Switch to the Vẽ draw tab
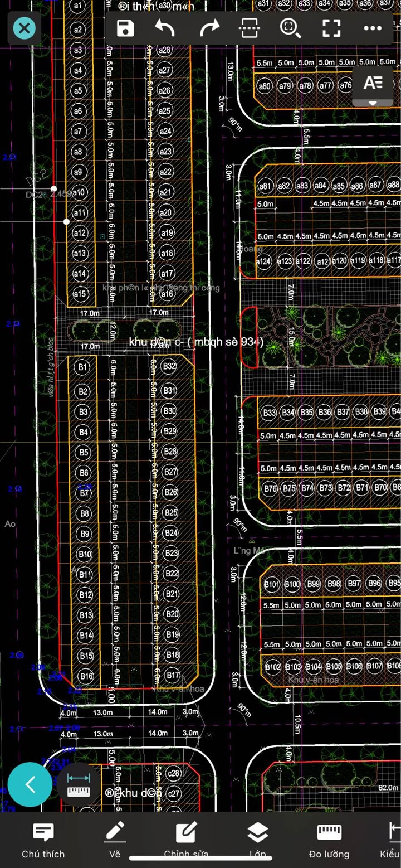 tap(115, 840)
